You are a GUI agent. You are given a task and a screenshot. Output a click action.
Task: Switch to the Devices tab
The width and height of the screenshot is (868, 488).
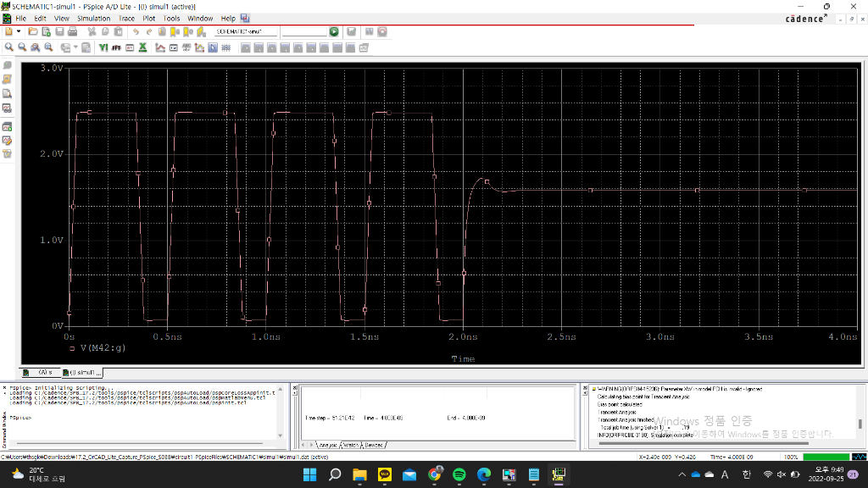(x=373, y=444)
